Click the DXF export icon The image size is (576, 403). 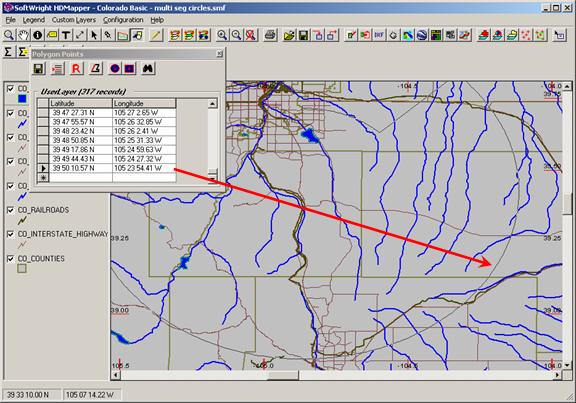(379, 35)
